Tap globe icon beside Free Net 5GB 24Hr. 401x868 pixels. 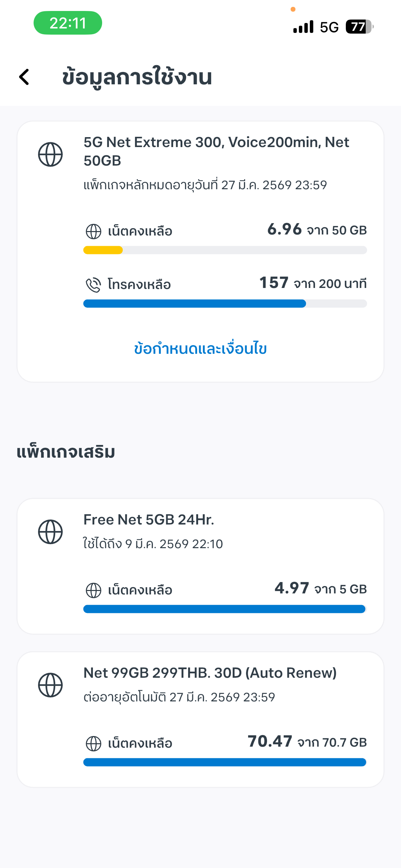(50, 532)
